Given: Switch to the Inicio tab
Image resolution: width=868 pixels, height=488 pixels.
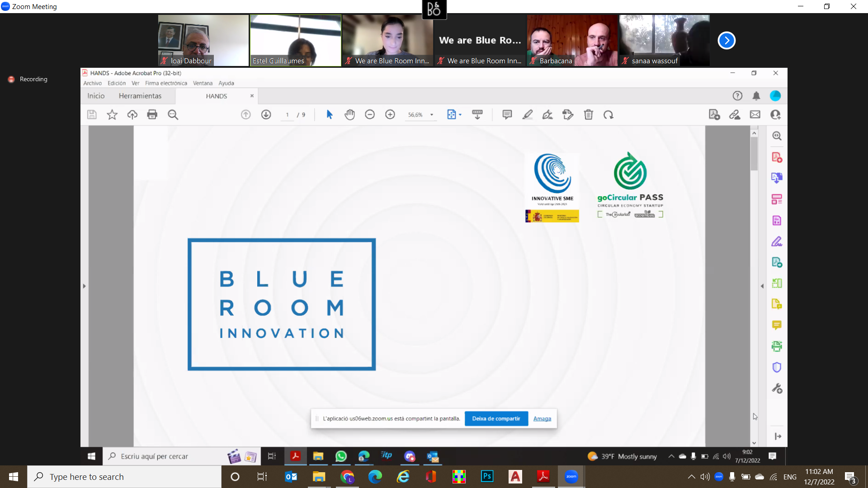Looking at the screenshot, I should coord(96,96).
